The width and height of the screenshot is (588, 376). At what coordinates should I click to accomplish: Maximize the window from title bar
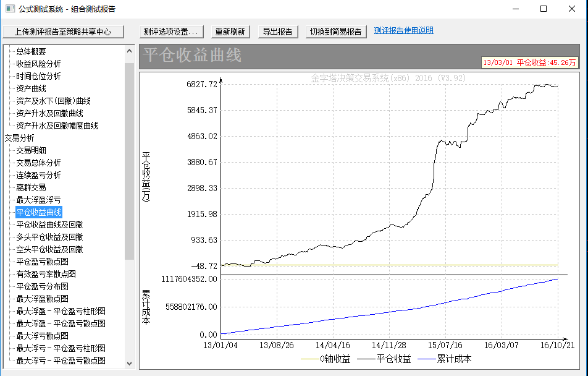click(x=544, y=9)
